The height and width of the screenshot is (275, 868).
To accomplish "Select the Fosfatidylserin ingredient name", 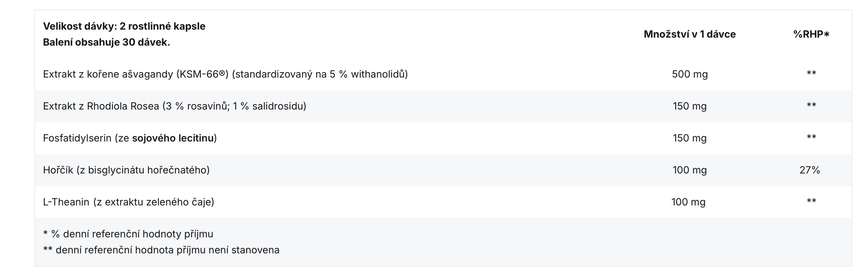I will pyautogui.click(x=77, y=138).
